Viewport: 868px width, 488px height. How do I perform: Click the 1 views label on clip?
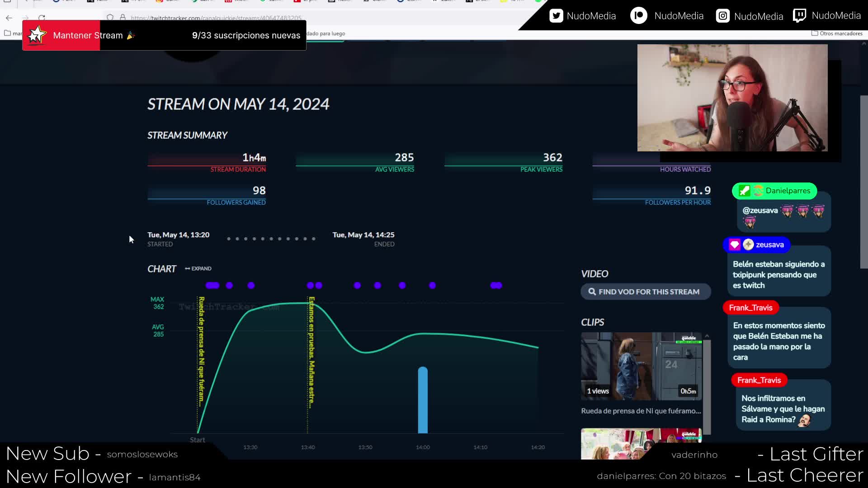tap(598, 391)
